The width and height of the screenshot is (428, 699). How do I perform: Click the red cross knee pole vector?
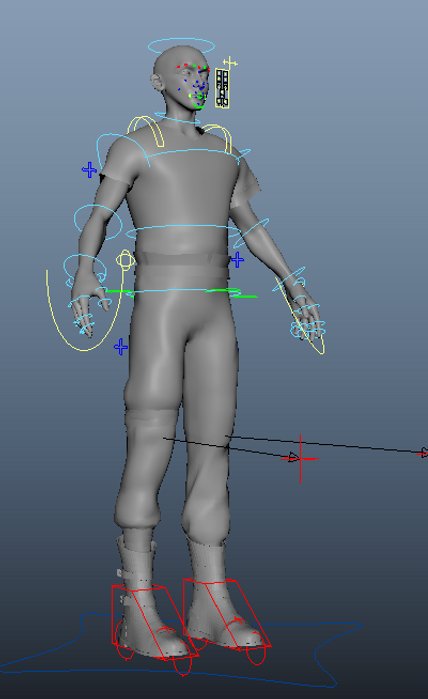pos(300,458)
